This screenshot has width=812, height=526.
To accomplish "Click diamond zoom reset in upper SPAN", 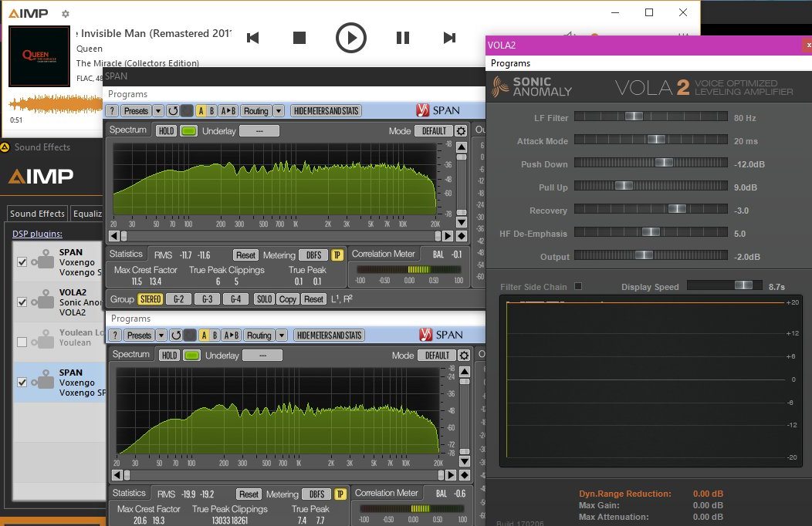I will coord(462,236).
